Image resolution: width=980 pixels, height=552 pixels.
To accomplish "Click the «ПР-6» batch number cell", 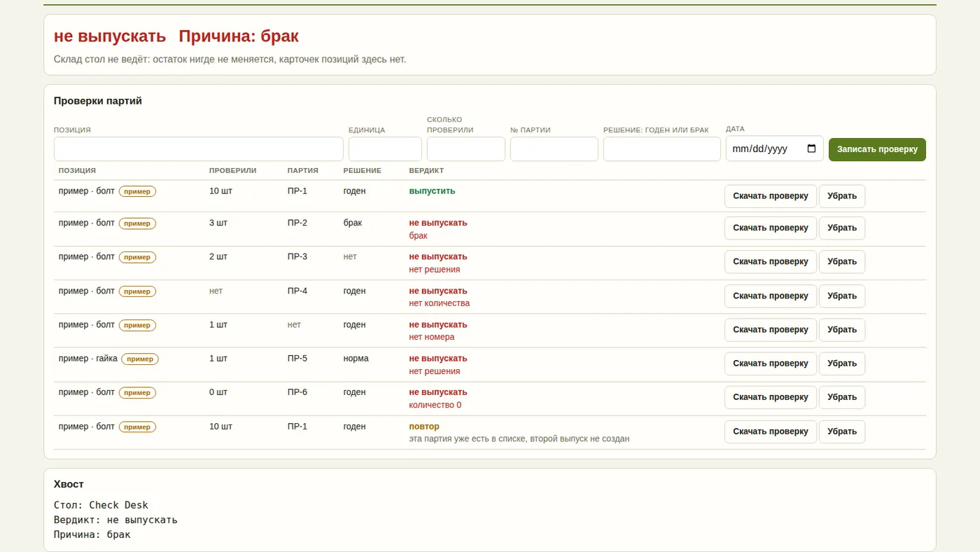I will pyautogui.click(x=297, y=392).
